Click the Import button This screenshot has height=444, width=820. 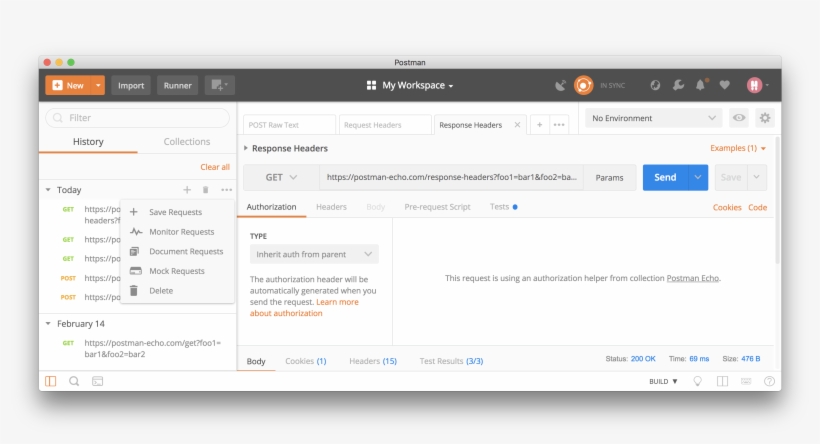point(131,85)
